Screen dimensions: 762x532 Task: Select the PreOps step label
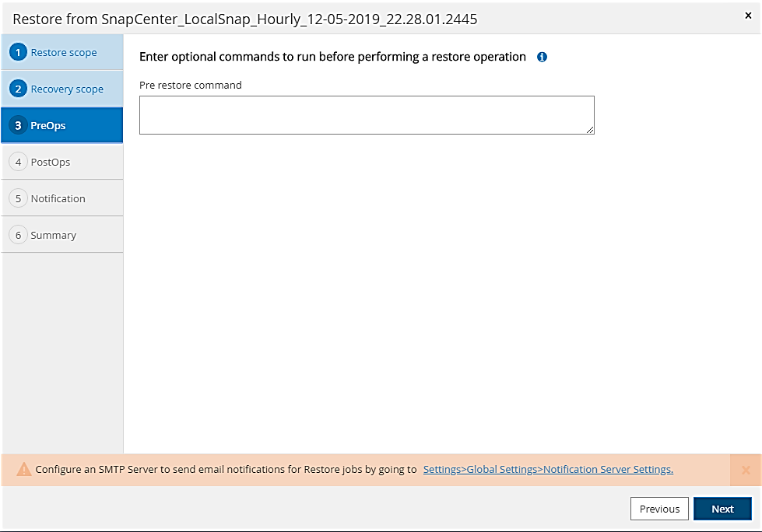pos(48,126)
